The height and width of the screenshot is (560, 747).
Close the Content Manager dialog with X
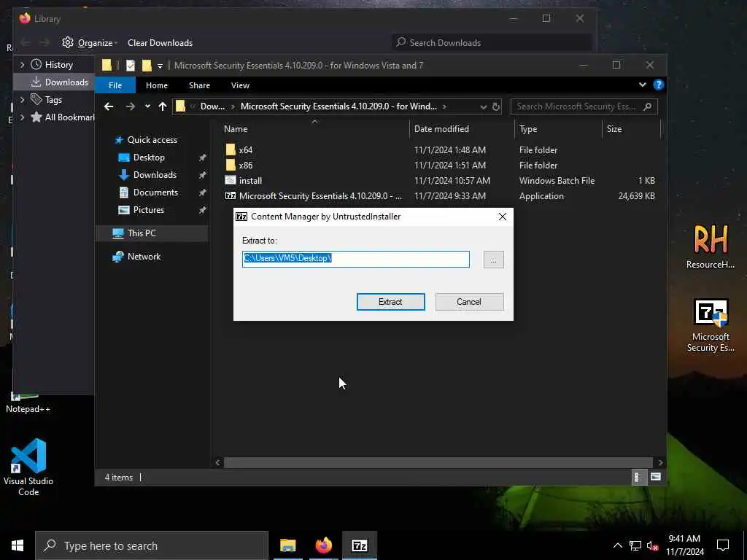pos(502,217)
